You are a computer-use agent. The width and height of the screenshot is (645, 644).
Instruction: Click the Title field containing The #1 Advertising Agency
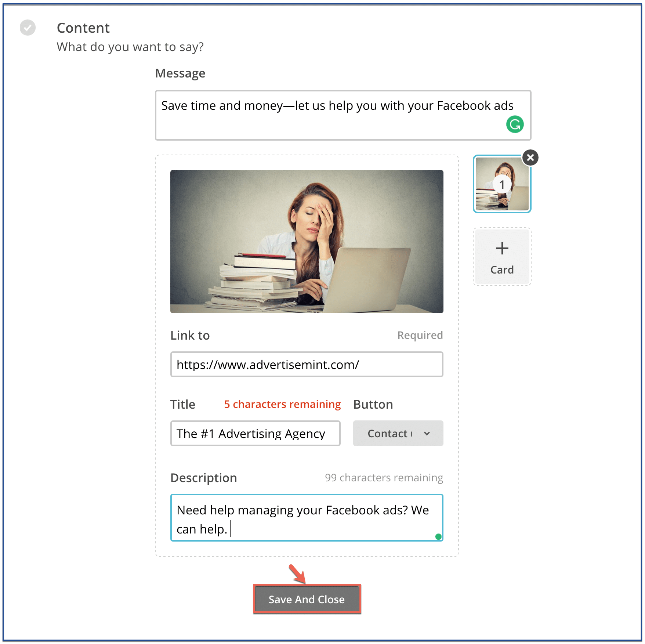point(255,433)
